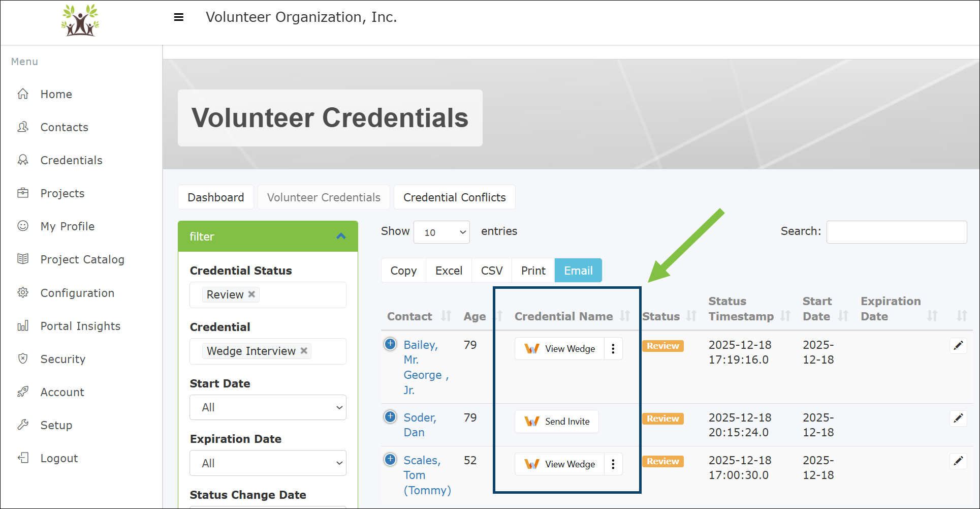The image size is (980, 509).
Task: Edit Tom Scales' credential with the pencil icon
Action: tap(958, 461)
